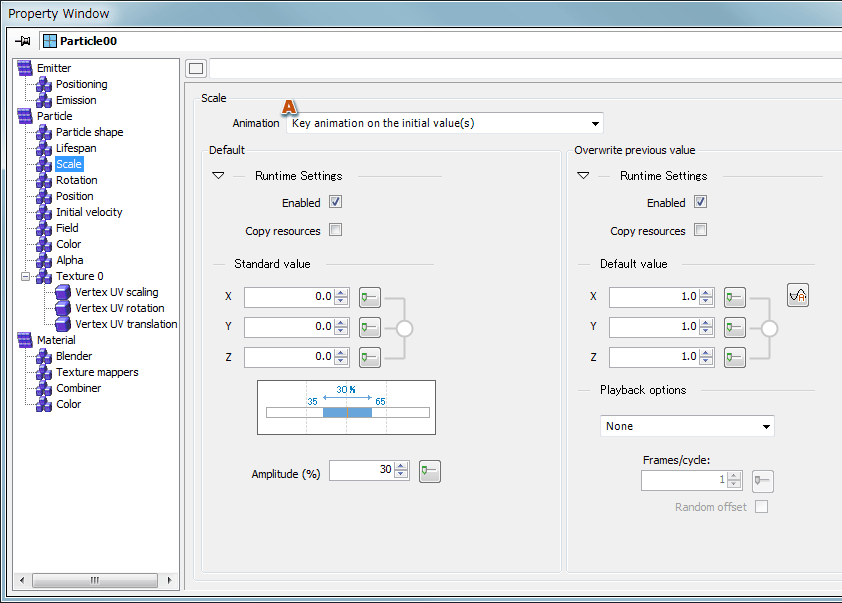Select Emission under the Emitter node
Viewport: 842px width, 603px height.
[x=76, y=100]
